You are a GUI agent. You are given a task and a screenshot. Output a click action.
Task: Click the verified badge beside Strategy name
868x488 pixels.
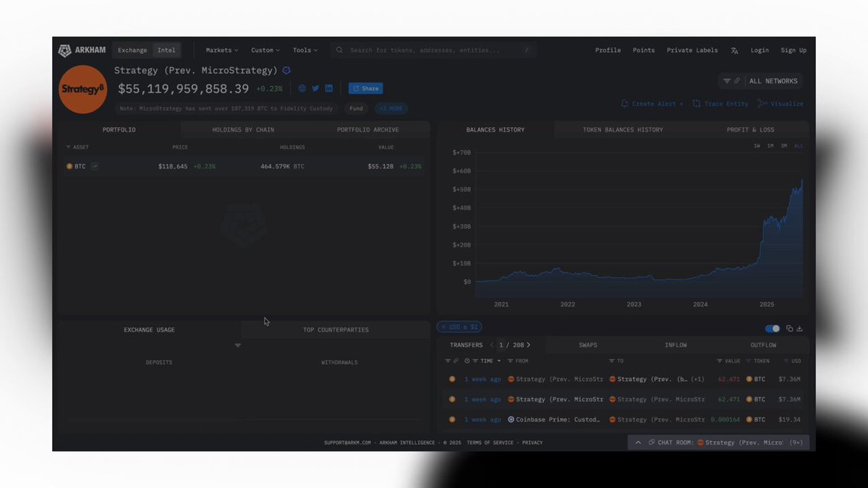pos(286,70)
